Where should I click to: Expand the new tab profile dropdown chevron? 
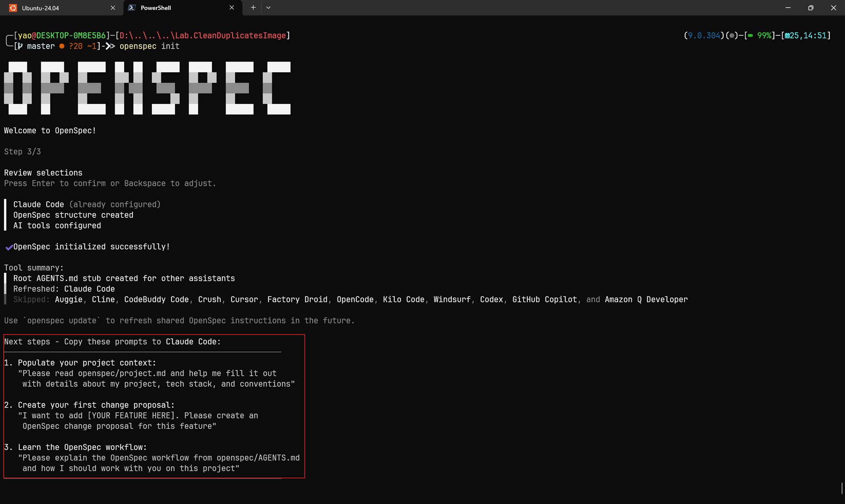(268, 8)
